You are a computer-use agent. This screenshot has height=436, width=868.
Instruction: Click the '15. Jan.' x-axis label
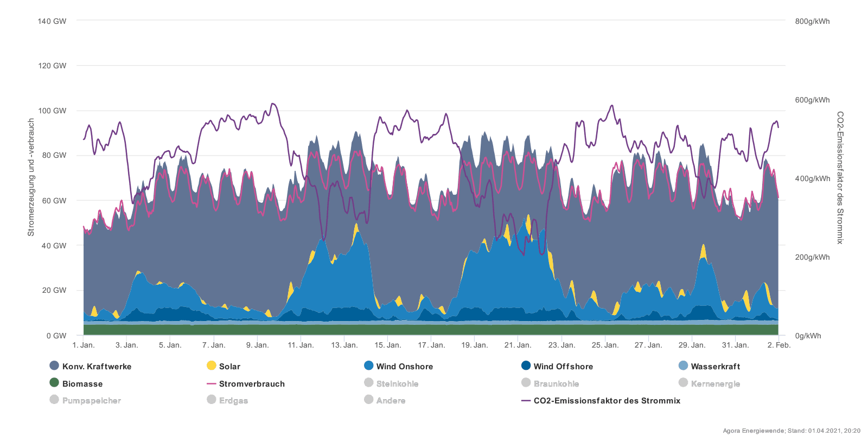click(388, 345)
